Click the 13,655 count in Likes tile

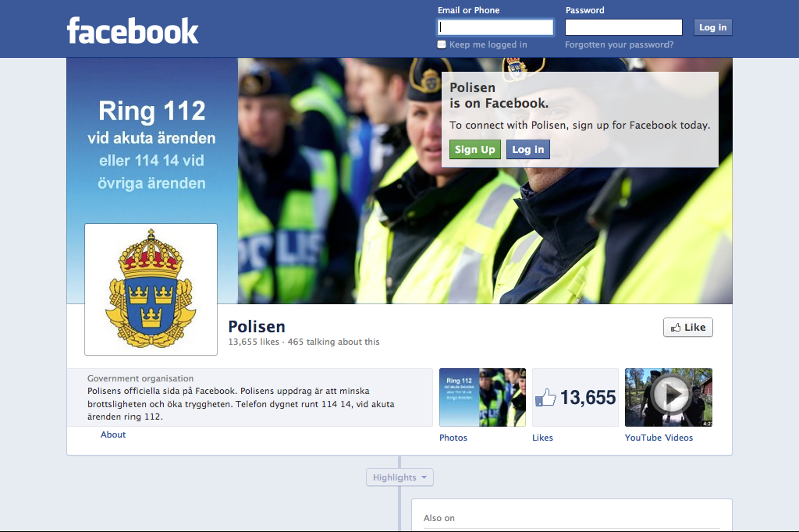588,398
